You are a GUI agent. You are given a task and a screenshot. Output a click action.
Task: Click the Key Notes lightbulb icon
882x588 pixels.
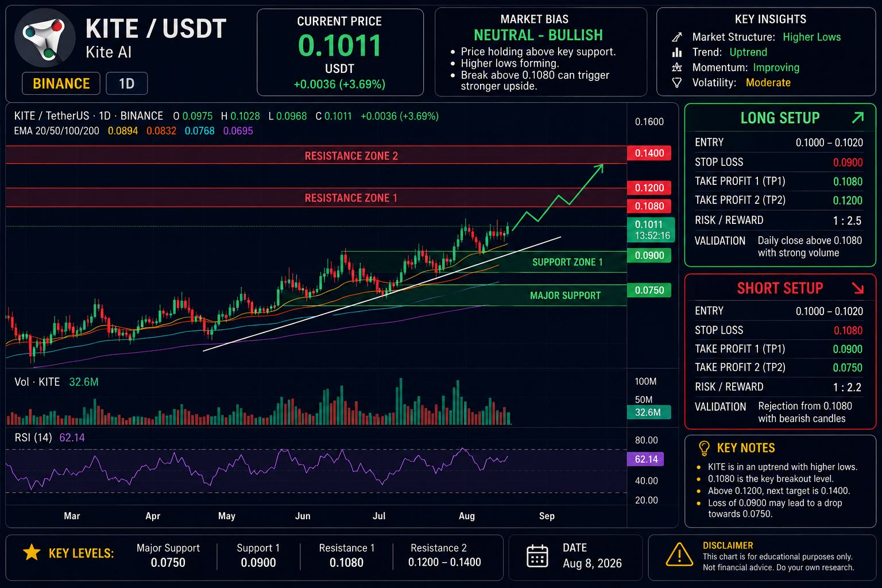coord(704,448)
